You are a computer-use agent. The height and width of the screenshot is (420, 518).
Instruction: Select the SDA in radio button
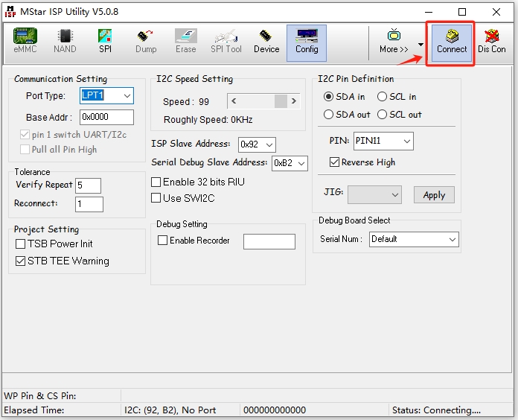point(328,97)
